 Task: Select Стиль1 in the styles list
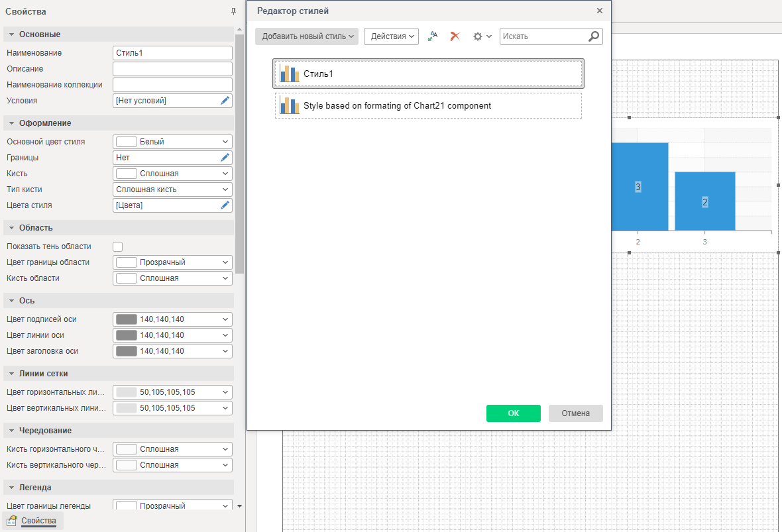point(428,74)
